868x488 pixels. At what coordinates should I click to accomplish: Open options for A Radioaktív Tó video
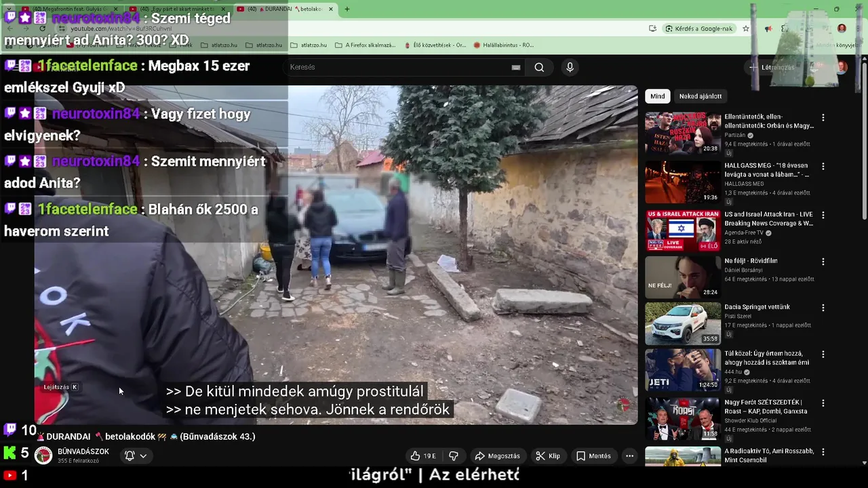click(823, 451)
